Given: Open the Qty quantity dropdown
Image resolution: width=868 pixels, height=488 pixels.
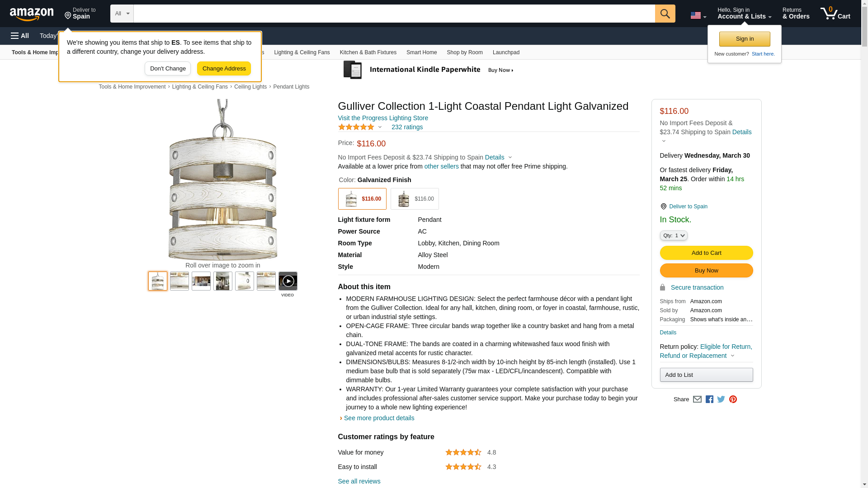Looking at the screenshot, I should click(x=673, y=235).
